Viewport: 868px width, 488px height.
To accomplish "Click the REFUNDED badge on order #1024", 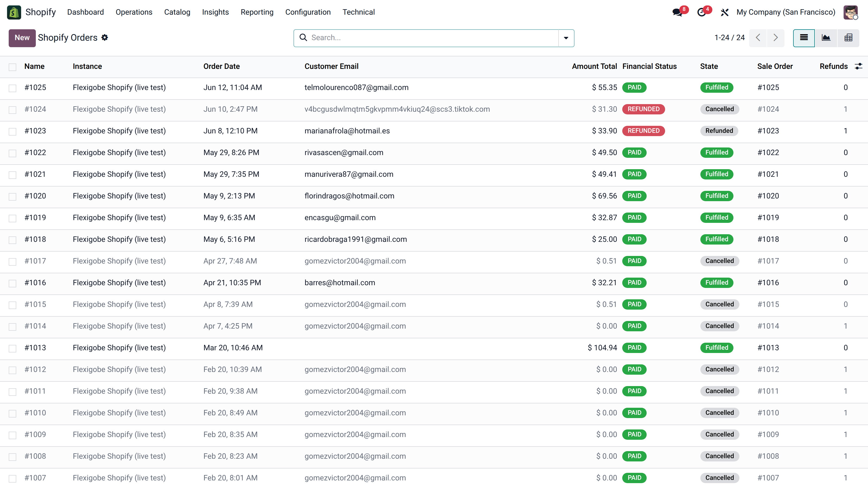I will pos(643,109).
